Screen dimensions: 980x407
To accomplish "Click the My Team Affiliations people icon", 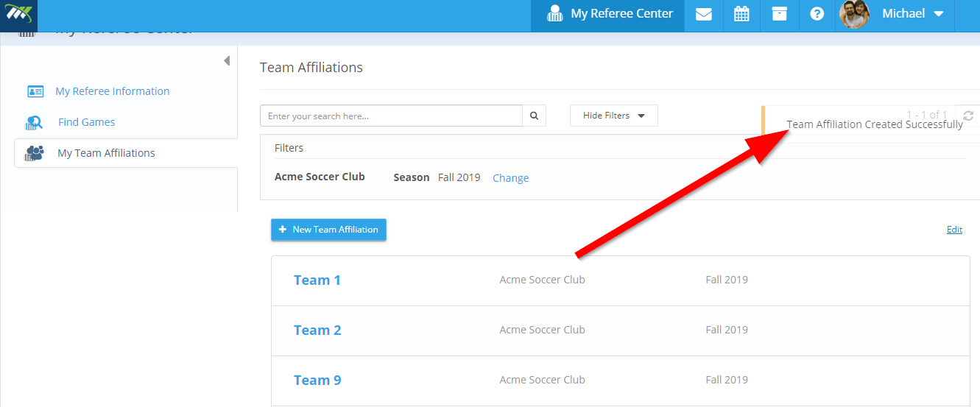I will 35,153.
